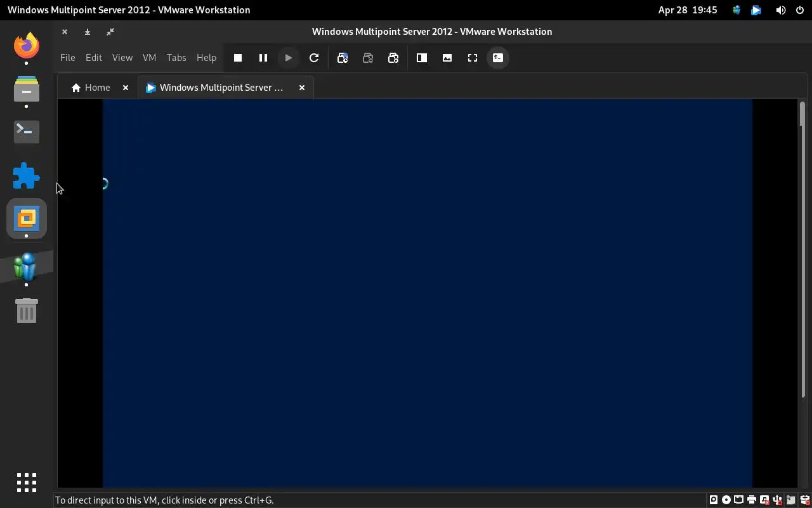Click the unmaximize arrows in the title bar
Image resolution: width=812 pixels, height=508 pixels.
110,32
